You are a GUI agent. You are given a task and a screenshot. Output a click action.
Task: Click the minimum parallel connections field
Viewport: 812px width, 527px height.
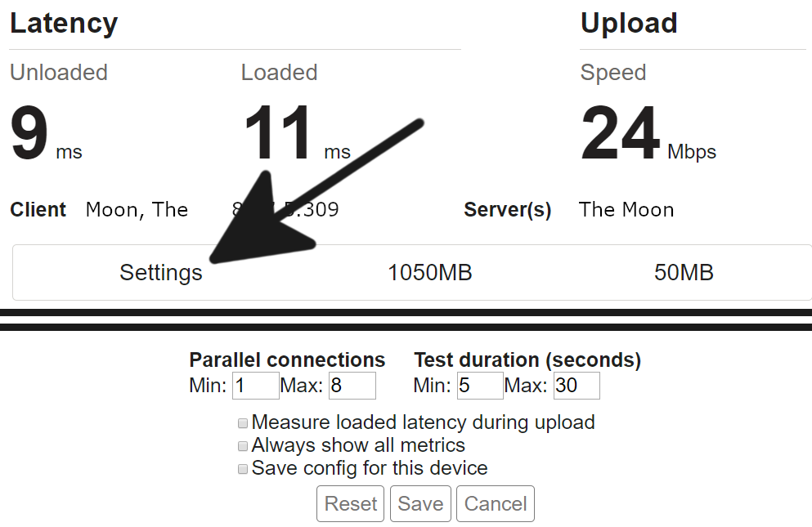(255, 385)
